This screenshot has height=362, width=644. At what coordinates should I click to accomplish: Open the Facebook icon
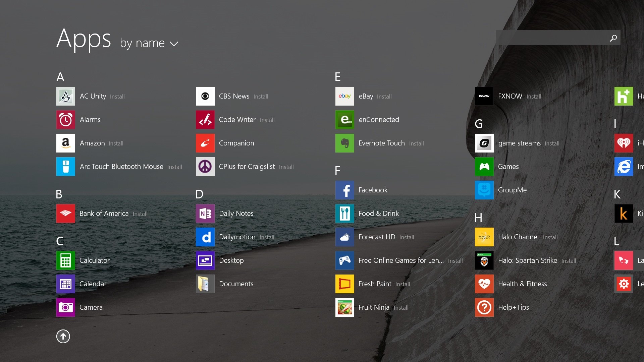tap(345, 190)
